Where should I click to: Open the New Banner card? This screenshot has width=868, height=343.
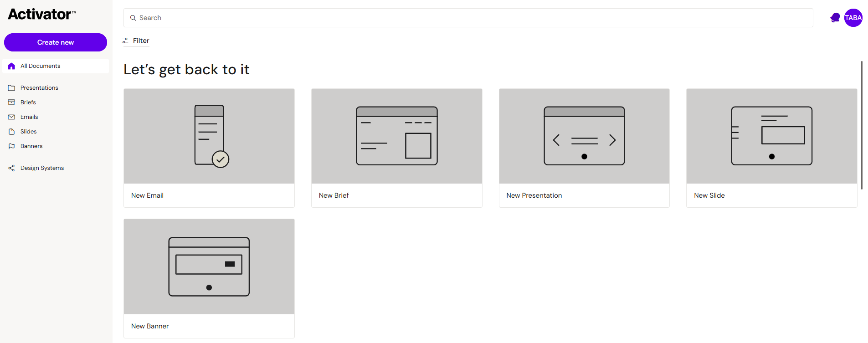209,278
